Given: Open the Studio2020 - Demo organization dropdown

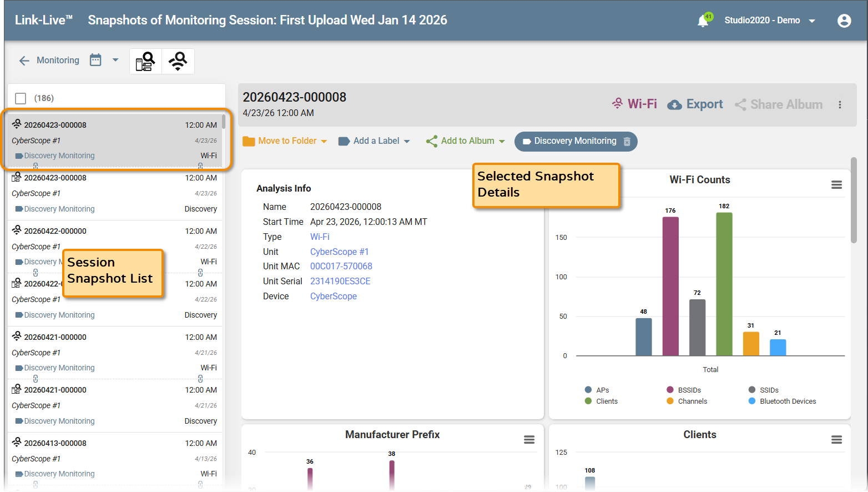Looking at the screenshot, I should [x=770, y=21].
